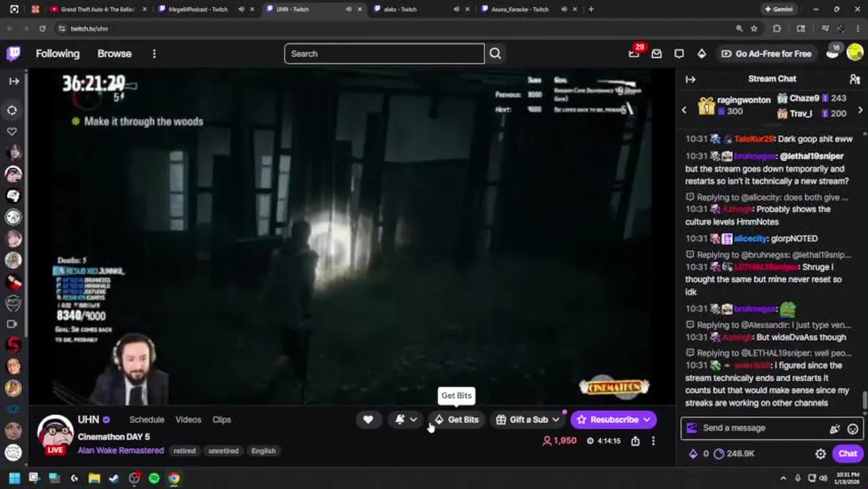Click the share stream icon

pyautogui.click(x=635, y=441)
